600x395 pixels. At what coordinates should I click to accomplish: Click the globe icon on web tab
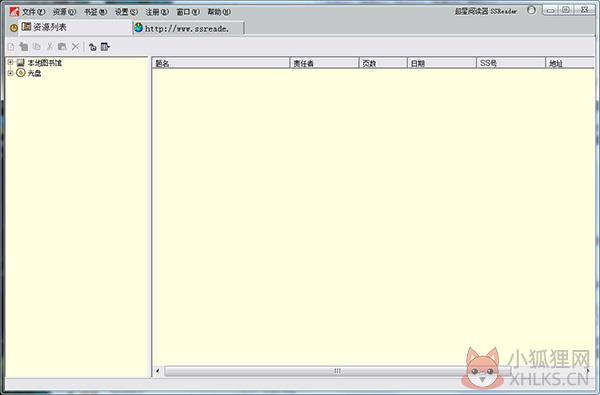[x=139, y=28]
